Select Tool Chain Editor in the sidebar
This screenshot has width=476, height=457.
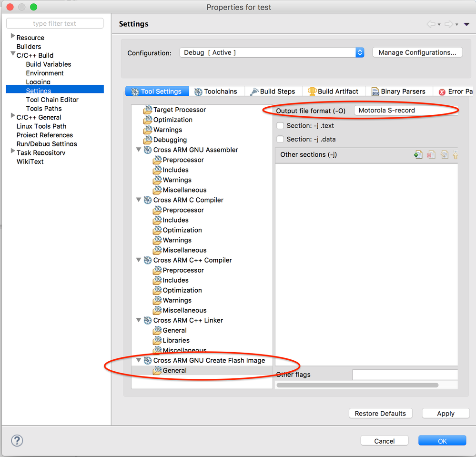tap(52, 100)
